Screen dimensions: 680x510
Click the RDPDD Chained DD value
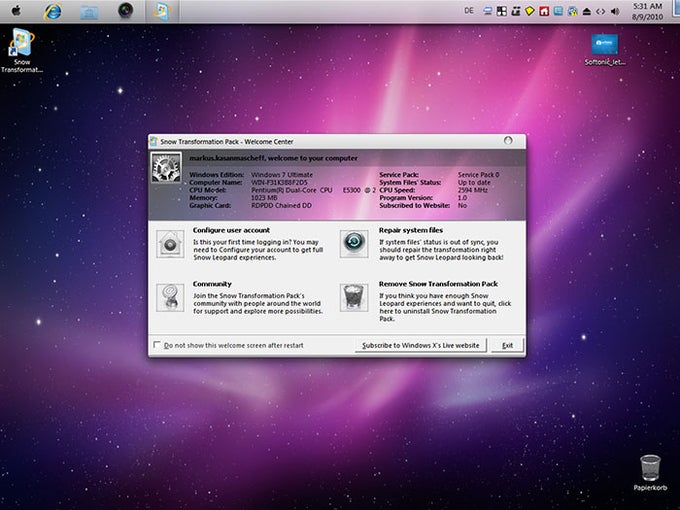(281, 206)
